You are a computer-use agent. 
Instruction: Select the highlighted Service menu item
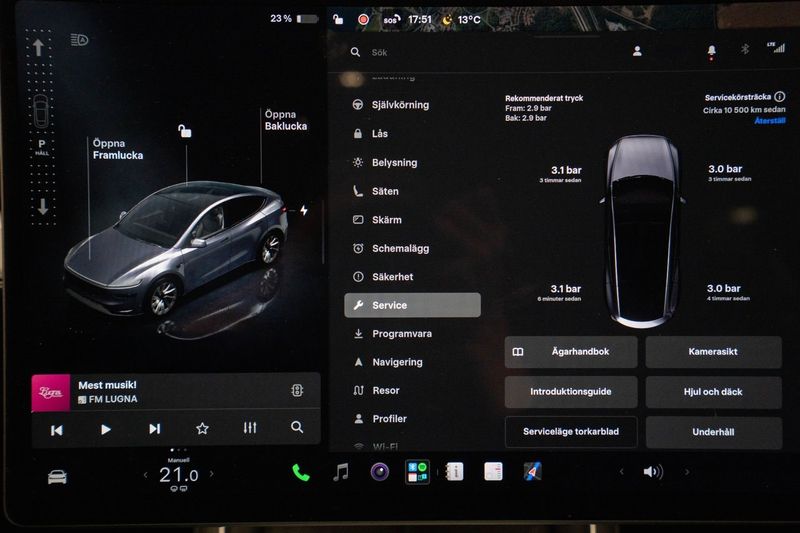coord(412,305)
